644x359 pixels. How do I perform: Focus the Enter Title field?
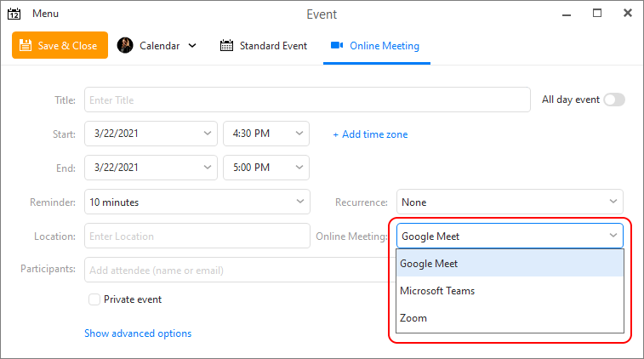(x=307, y=100)
